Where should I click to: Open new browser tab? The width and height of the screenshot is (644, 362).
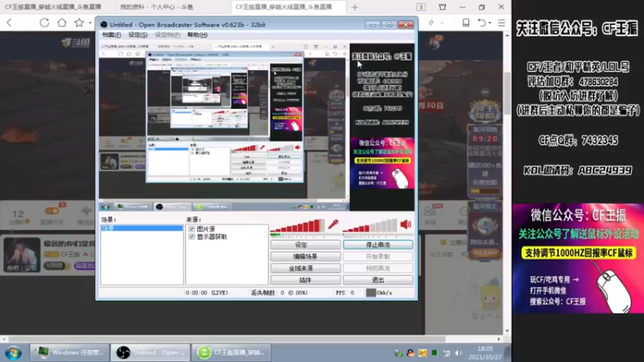355,7
